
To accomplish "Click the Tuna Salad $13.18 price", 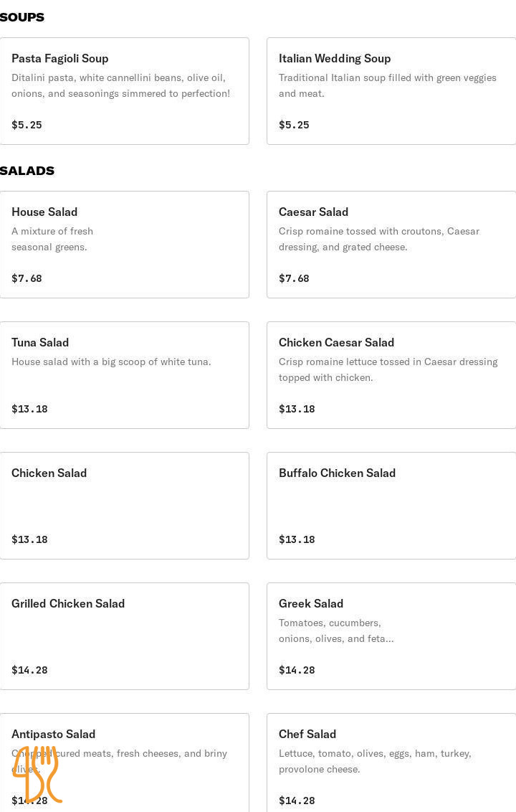I will 29,410.
